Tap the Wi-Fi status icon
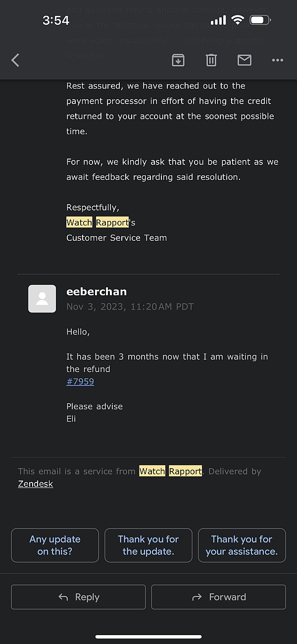Image resolution: width=297 pixels, height=644 pixels. point(238,20)
